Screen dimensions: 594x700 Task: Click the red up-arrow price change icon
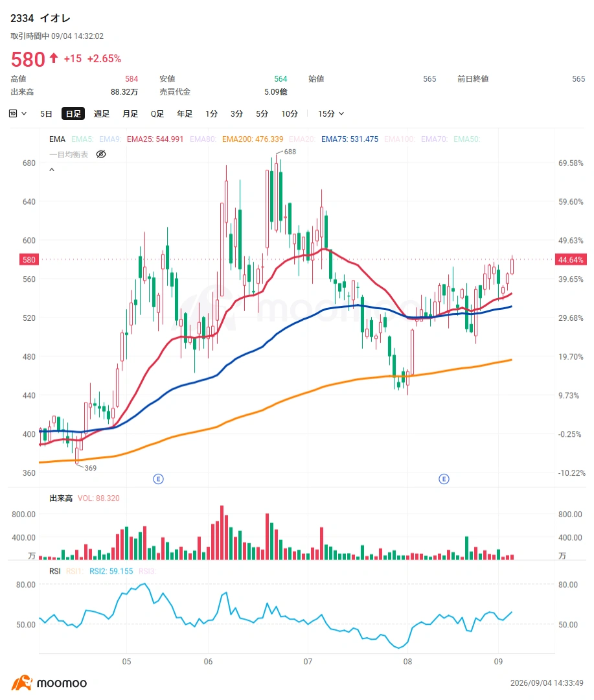click(x=54, y=58)
